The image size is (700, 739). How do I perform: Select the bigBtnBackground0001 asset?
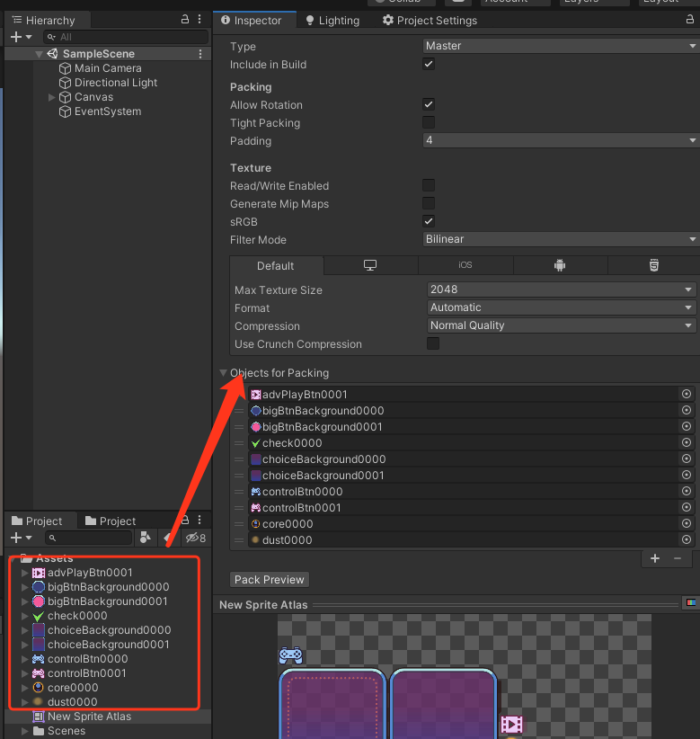tap(108, 601)
